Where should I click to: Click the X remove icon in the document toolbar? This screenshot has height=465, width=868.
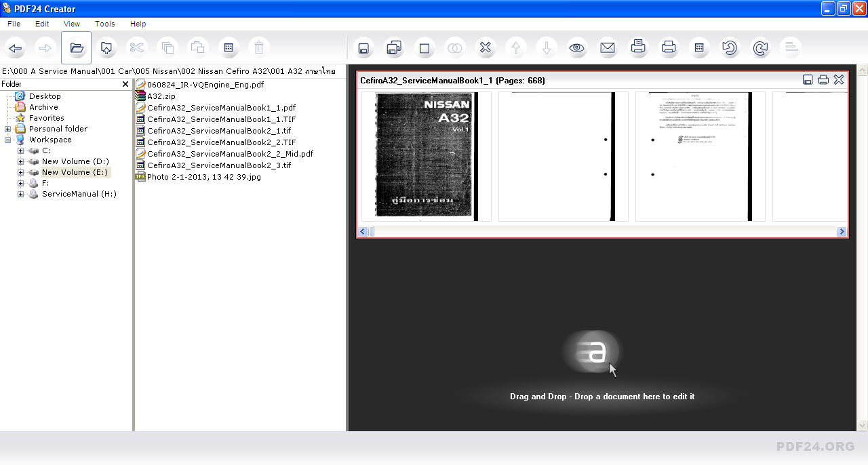[486, 48]
